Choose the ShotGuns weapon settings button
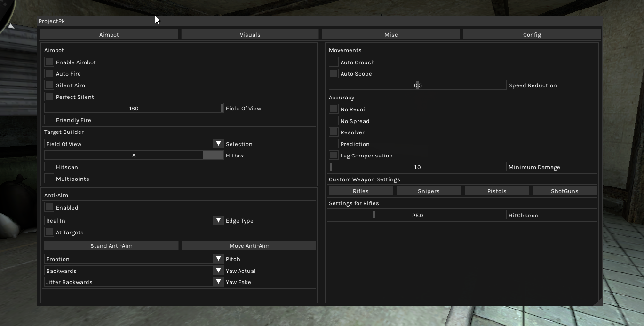The width and height of the screenshot is (644, 326). (x=564, y=191)
